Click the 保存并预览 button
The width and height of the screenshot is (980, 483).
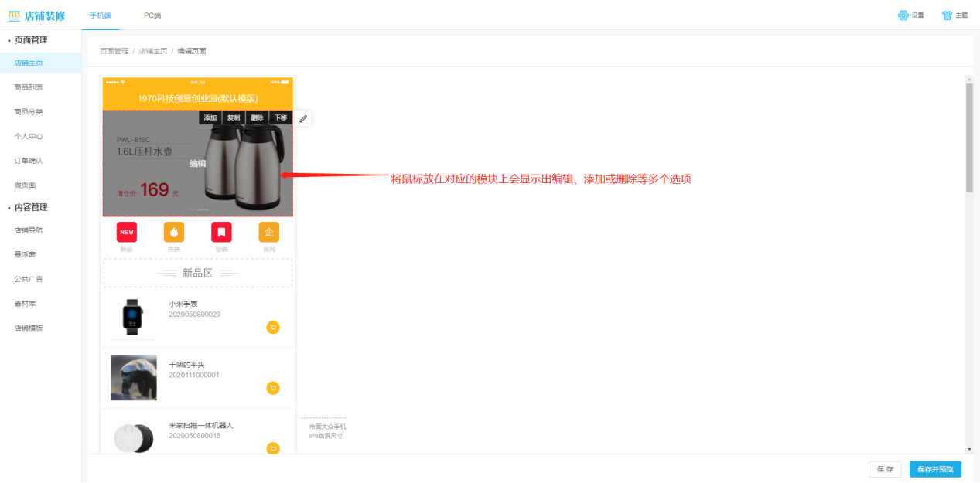click(934, 469)
